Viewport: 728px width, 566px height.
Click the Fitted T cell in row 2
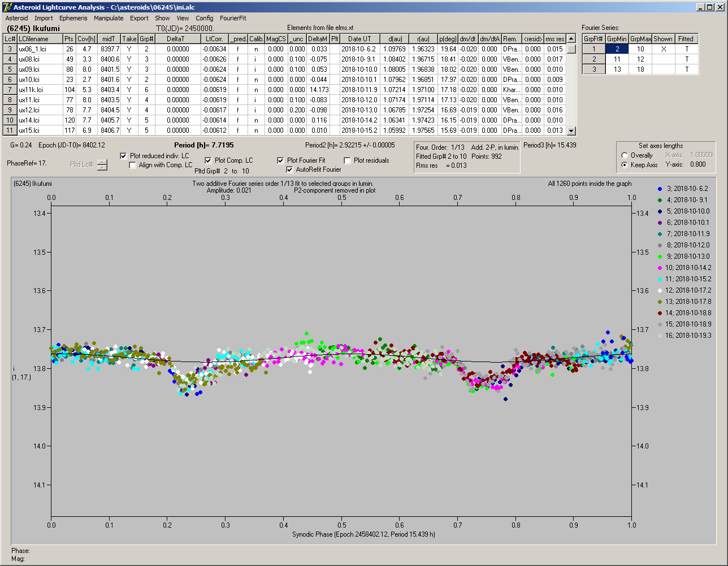click(686, 59)
